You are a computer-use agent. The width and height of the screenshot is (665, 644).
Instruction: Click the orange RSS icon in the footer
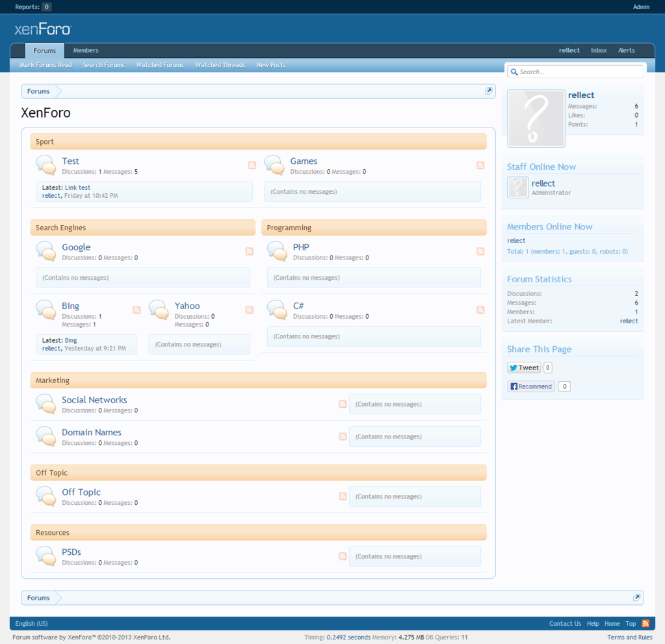(645, 623)
